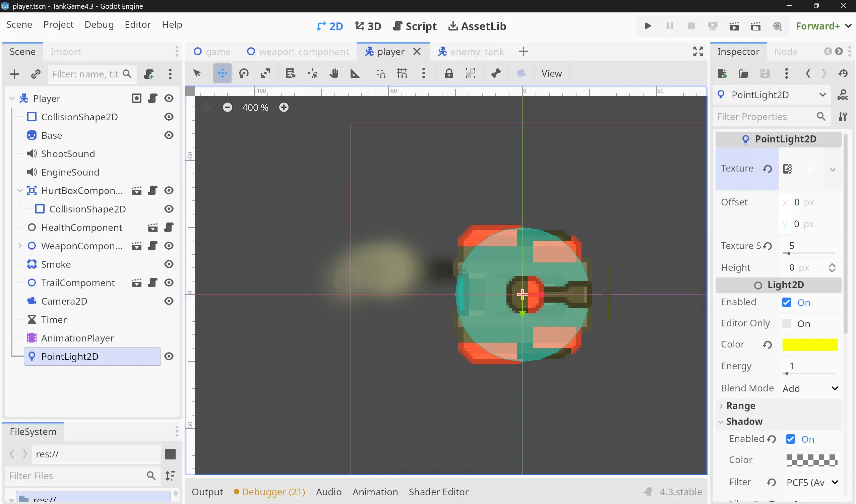Activate the Ruler Mode tool
This screenshot has width=856, height=504.
coord(355,73)
